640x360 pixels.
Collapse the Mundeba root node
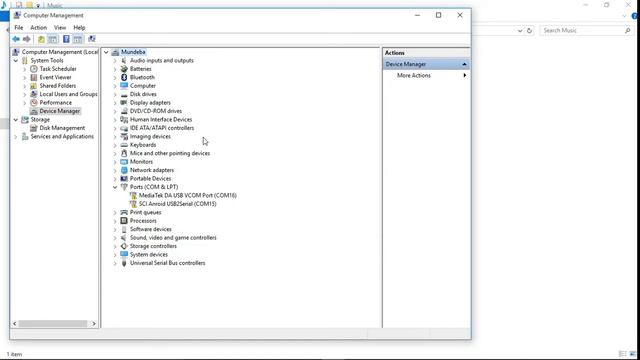point(106,52)
